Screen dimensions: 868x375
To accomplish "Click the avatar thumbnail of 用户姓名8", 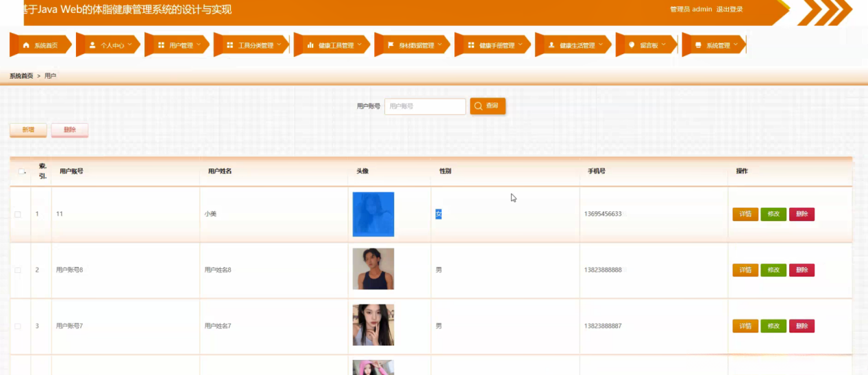I will point(373,269).
